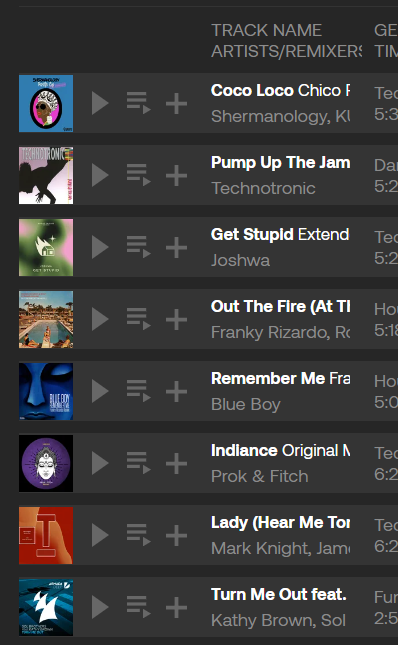Screen dimensions: 398x645
Task: Add Get Stupid to a playlist
Action: pyautogui.click(x=176, y=247)
